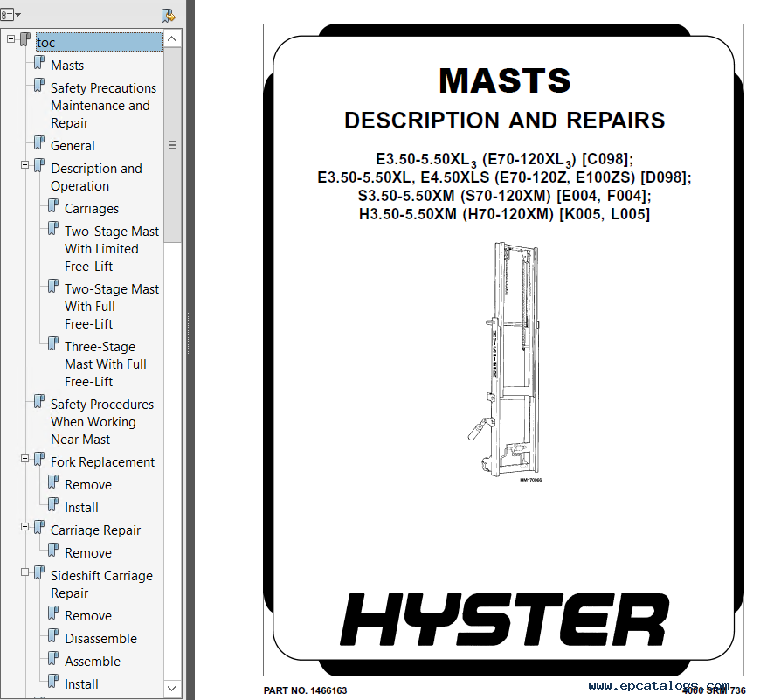Click the bookmarks panel scrollbar thumb
The width and height of the screenshot is (774, 700).
click(x=172, y=145)
